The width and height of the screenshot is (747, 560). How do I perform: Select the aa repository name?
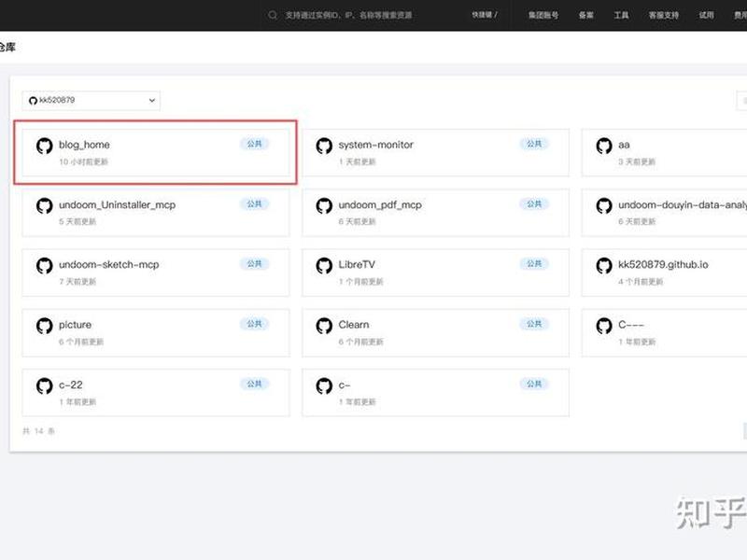pos(624,145)
